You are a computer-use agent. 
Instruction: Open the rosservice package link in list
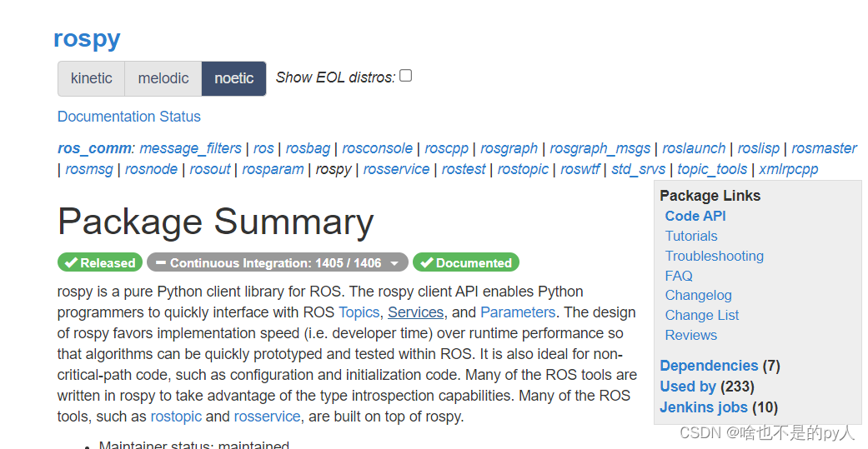[396, 169]
